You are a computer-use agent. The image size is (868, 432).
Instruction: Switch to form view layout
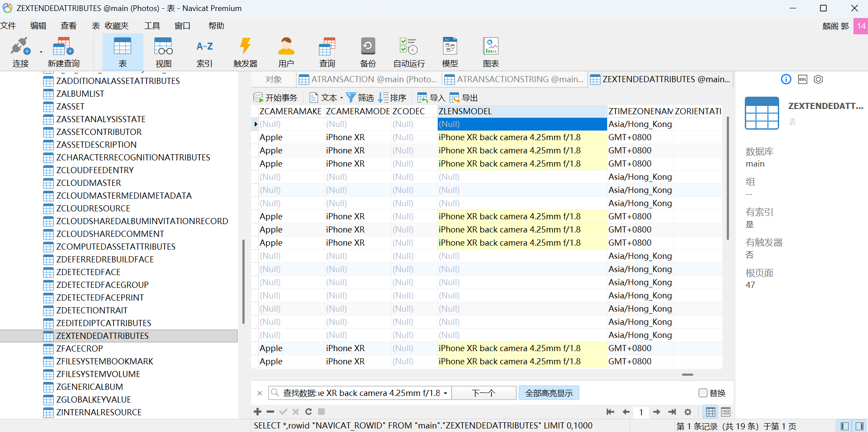[x=725, y=412]
